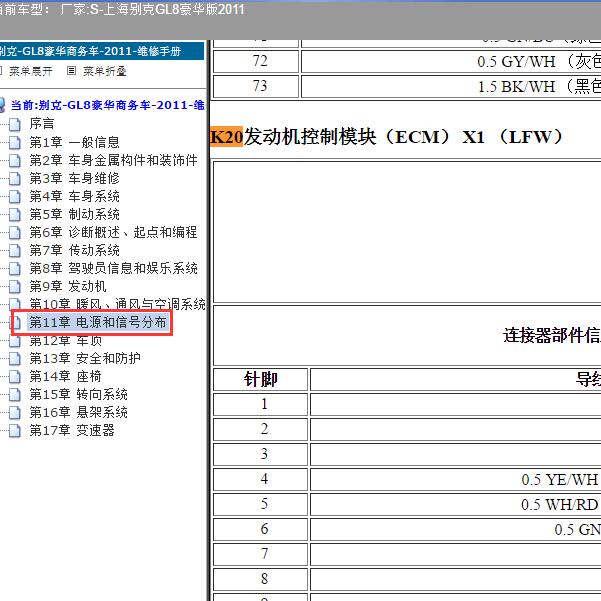Click the 0.5 WH/RD wire cell
The height and width of the screenshot is (601, 601).
tap(456, 504)
